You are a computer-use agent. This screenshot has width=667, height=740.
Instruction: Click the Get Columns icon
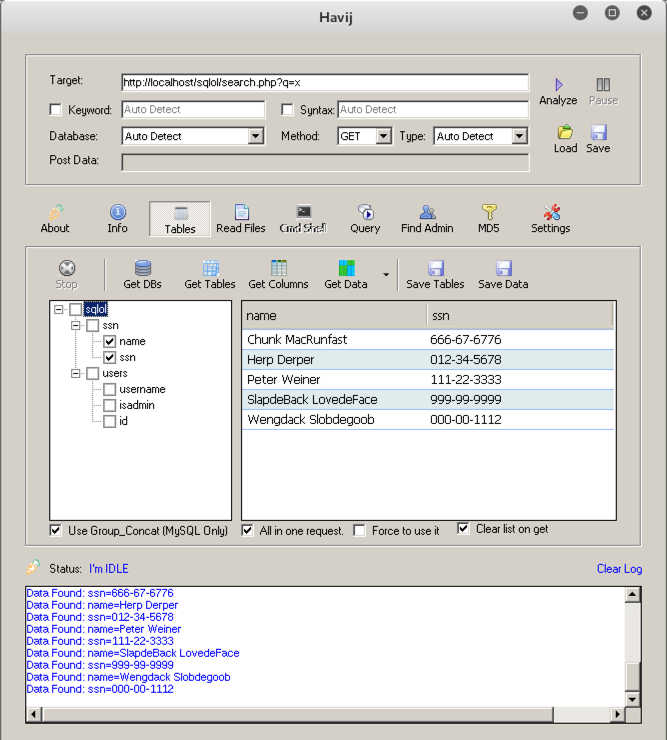[279, 268]
